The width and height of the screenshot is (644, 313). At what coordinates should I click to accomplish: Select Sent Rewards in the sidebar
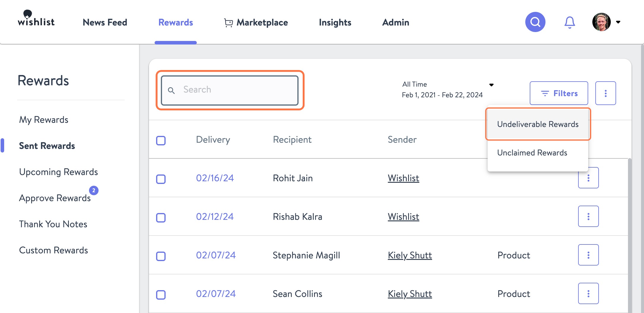click(x=47, y=146)
